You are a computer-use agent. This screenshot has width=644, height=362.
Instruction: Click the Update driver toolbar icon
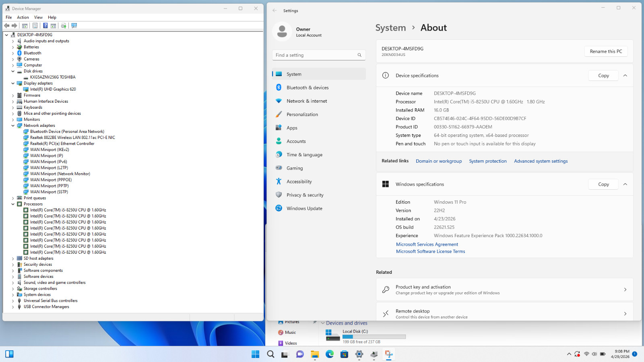(x=64, y=25)
